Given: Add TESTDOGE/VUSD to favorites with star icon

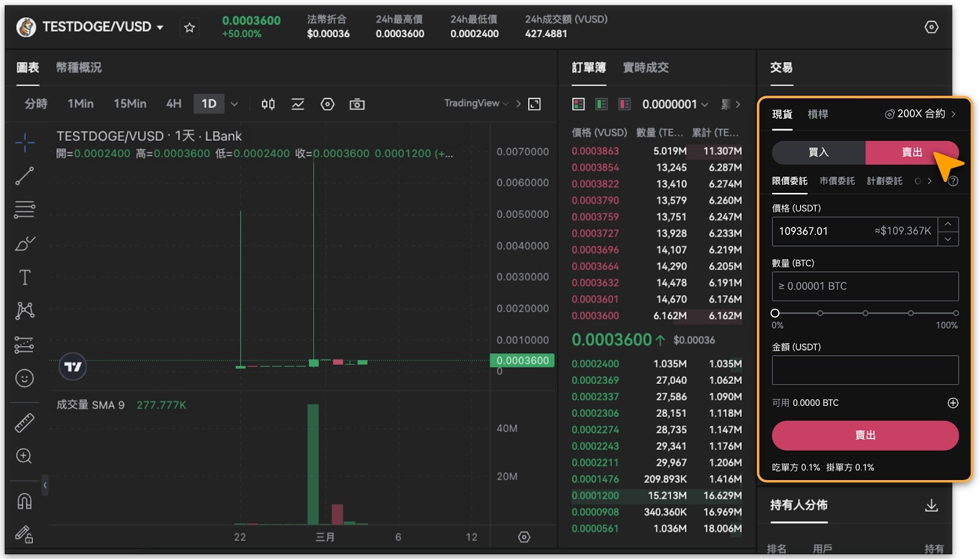Looking at the screenshot, I should (189, 28).
